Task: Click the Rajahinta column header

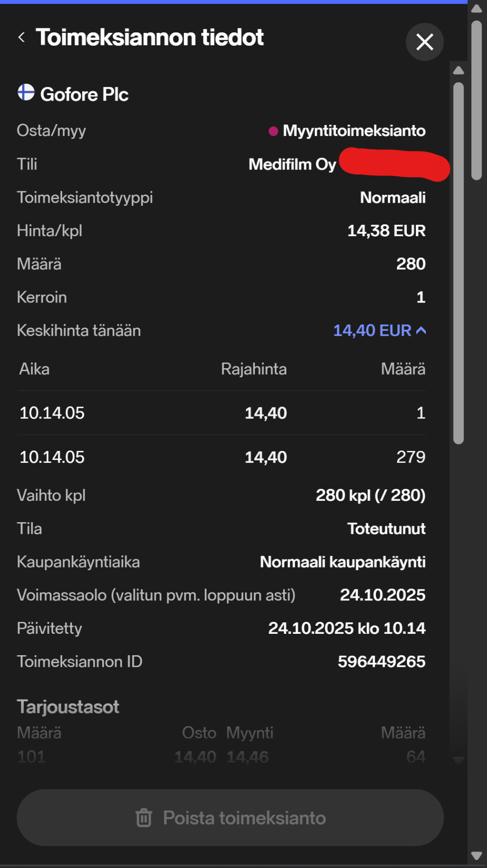Action: tap(253, 369)
